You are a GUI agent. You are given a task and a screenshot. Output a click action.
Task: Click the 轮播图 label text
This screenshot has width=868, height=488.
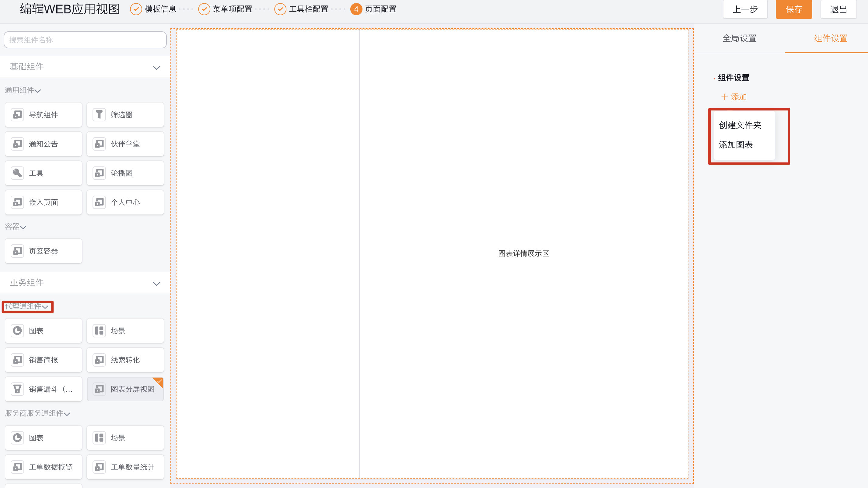coord(122,173)
